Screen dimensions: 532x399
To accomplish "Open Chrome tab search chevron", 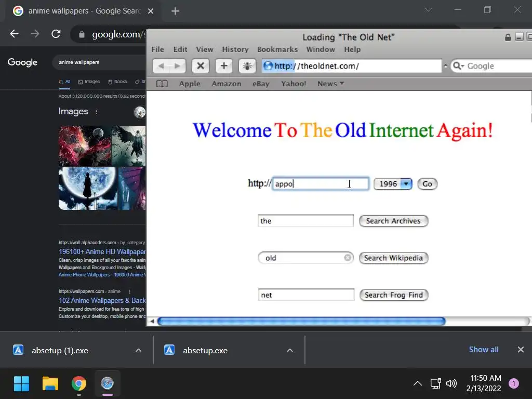I will click(x=429, y=10).
